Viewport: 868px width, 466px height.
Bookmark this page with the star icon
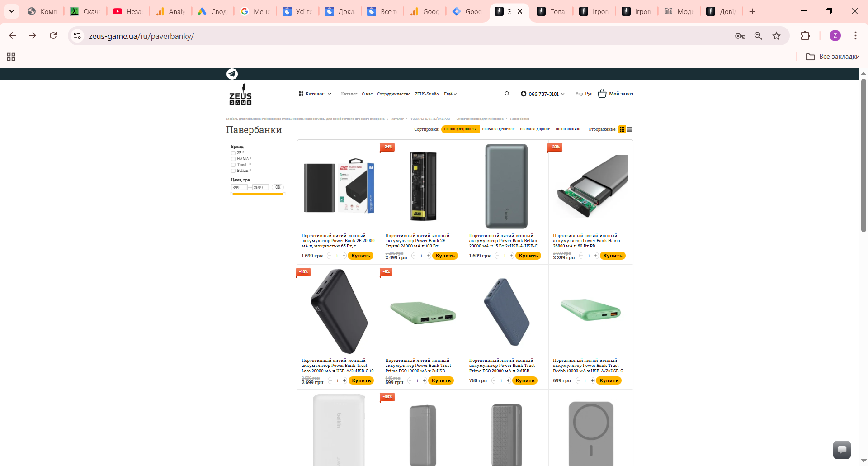(776, 36)
